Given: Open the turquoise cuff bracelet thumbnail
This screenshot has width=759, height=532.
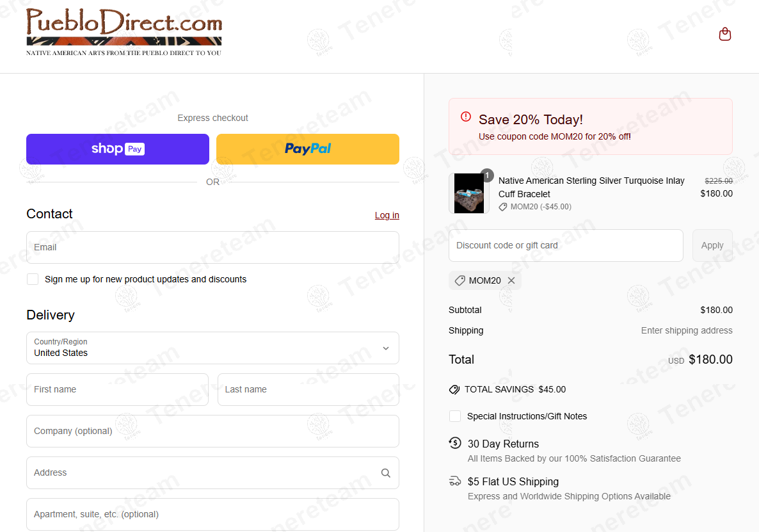Looking at the screenshot, I should [468, 193].
